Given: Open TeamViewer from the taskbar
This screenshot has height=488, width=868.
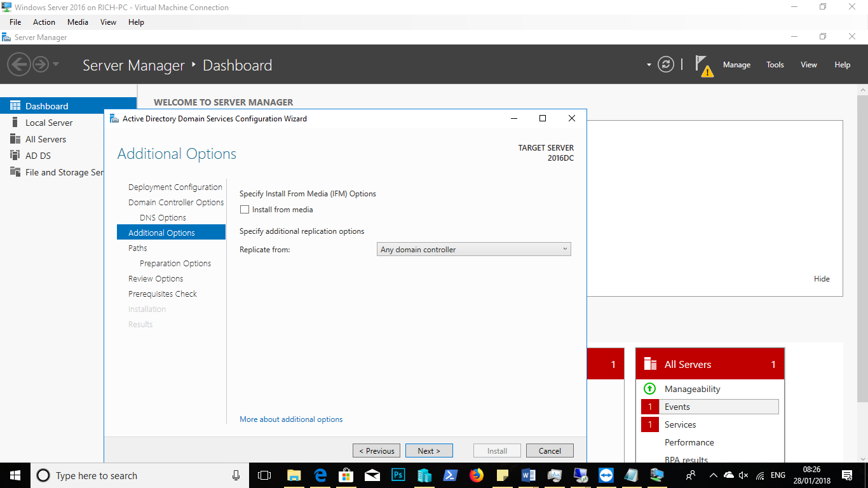Looking at the screenshot, I should pos(606,475).
